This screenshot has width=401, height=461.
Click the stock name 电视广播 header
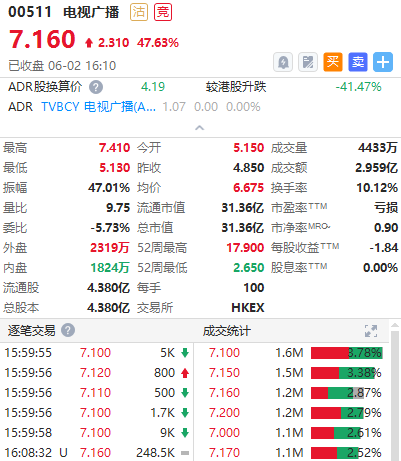91,12
